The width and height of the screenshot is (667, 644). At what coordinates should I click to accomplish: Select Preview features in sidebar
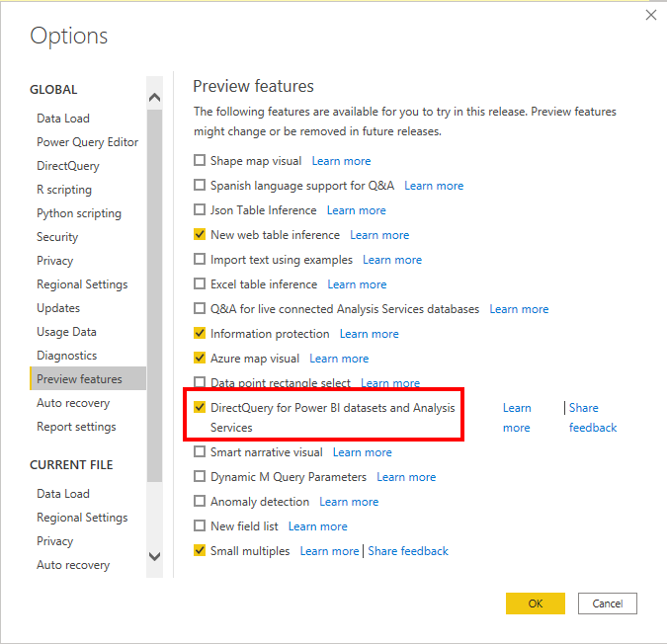pyautogui.click(x=88, y=378)
